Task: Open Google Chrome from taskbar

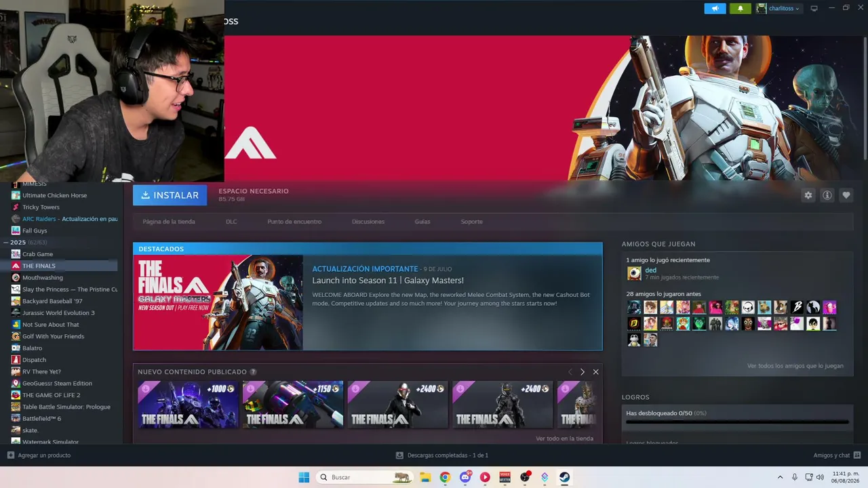Action: pos(445,477)
